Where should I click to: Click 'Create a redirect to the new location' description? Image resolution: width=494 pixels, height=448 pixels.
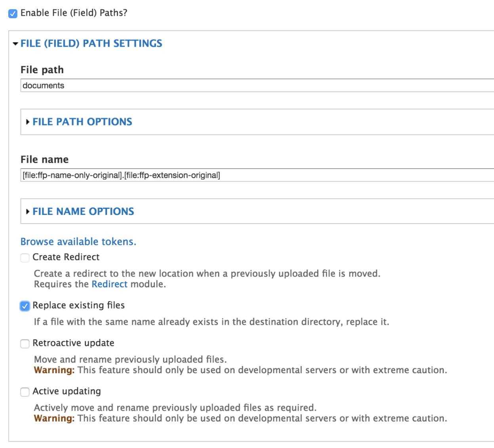click(207, 273)
